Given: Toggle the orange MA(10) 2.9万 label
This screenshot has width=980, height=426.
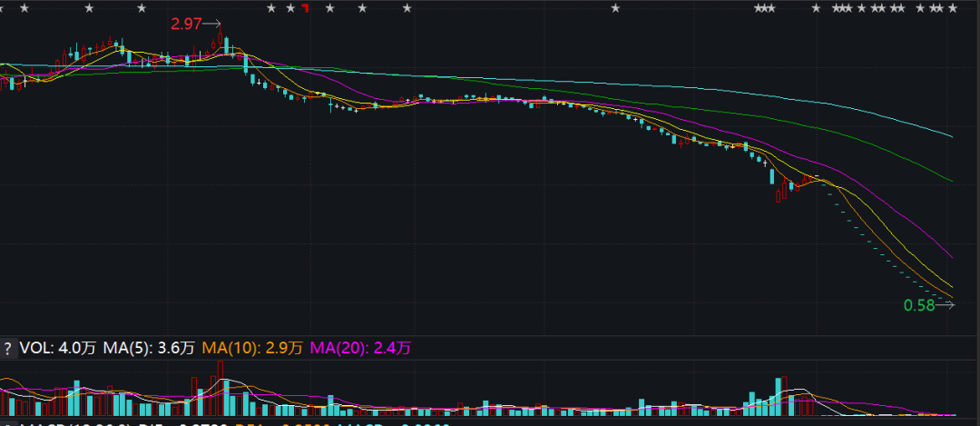Looking at the screenshot, I should pyautogui.click(x=252, y=347).
